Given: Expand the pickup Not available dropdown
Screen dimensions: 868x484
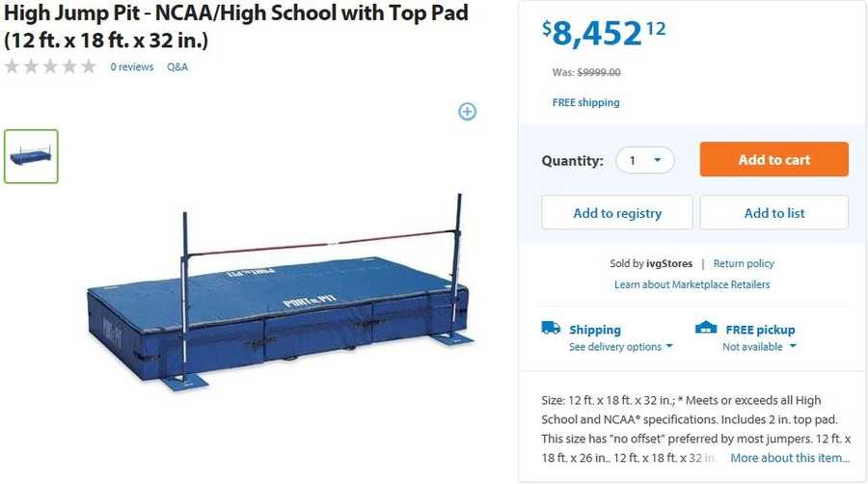Looking at the screenshot, I should coord(759,347).
